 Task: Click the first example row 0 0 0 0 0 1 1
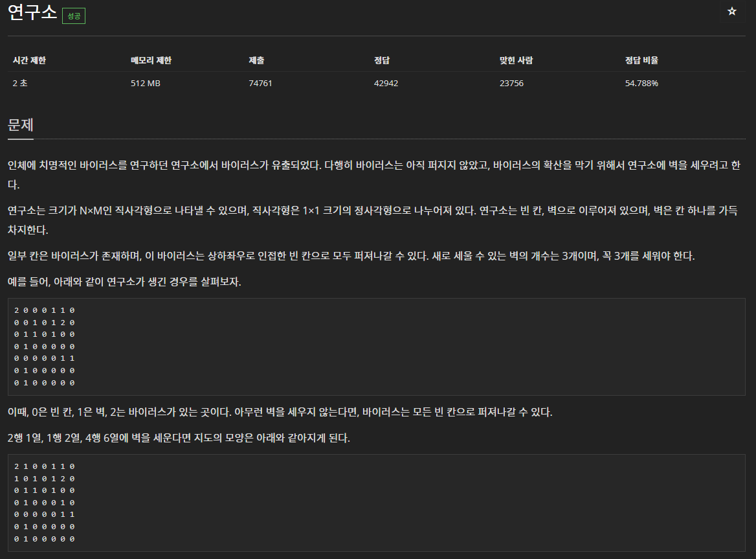pyautogui.click(x=45, y=358)
